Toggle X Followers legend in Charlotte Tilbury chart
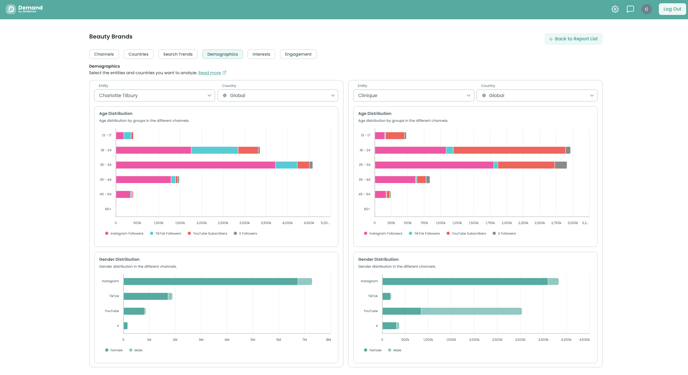Viewport: 688px width, 375px height. pyautogui.click(x=245, y=234)
